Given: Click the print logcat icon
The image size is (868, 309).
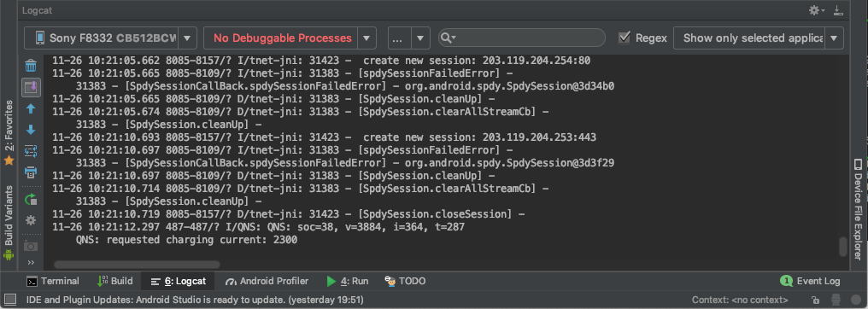Looking at the screenshot, I should pyautogui.click(x=31, y=172).
